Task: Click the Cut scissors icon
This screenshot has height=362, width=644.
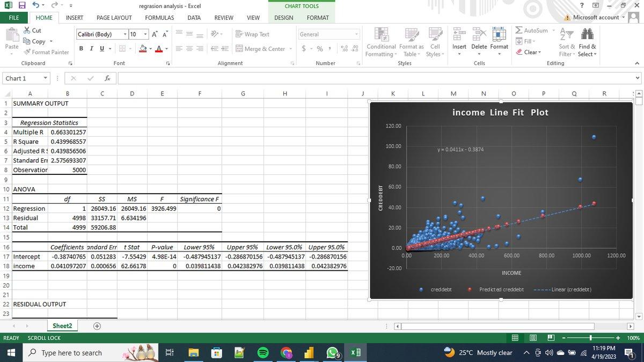Action: 27,31
